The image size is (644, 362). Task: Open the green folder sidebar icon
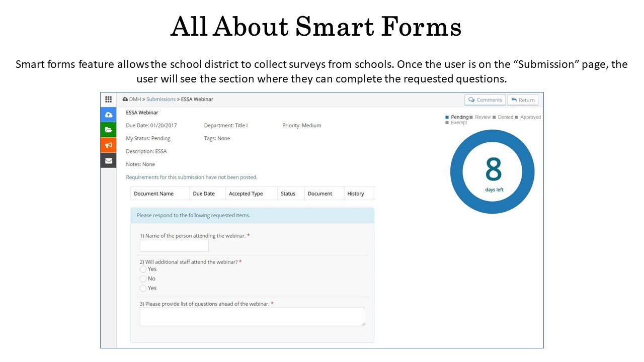click(108, 130)
